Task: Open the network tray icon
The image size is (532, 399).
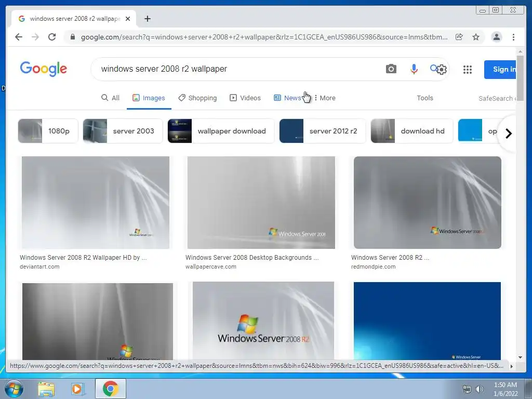Action: (x=467, y=389)
